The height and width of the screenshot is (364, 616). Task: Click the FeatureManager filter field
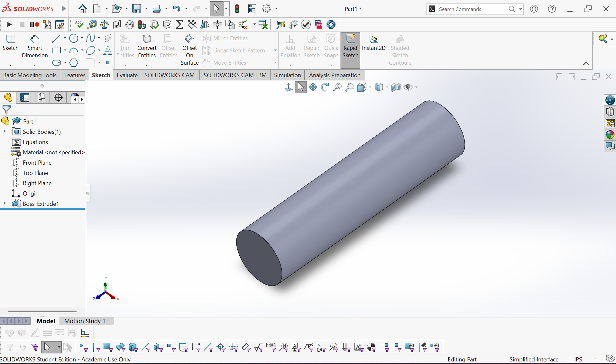42,110
